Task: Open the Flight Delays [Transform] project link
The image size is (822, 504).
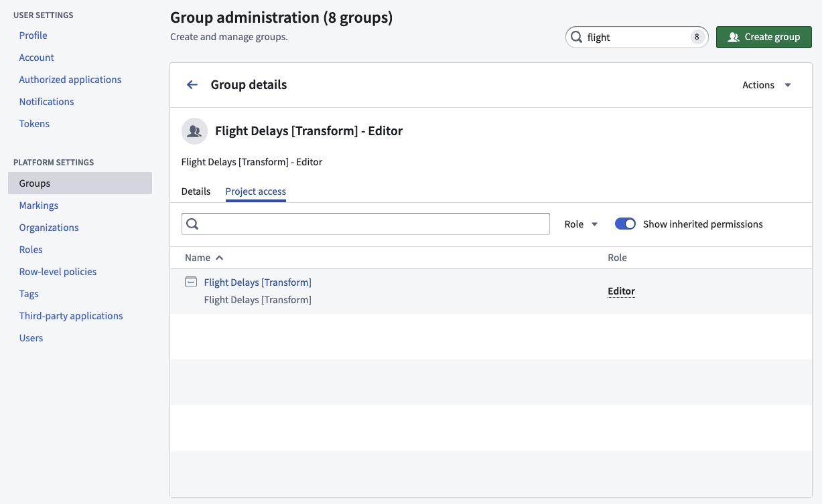Action: click(x=257, y=282)
